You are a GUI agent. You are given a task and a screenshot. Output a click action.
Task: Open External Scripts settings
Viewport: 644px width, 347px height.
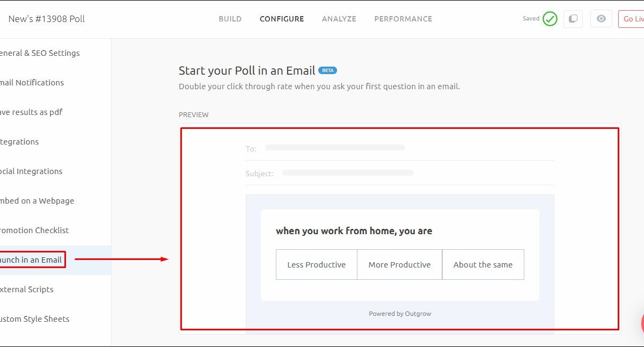[27, 290]
